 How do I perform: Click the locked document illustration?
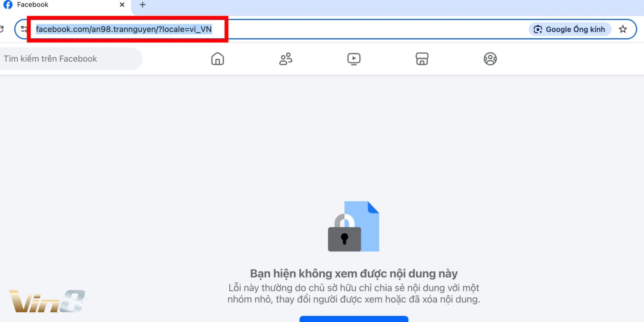pos(354,226)
